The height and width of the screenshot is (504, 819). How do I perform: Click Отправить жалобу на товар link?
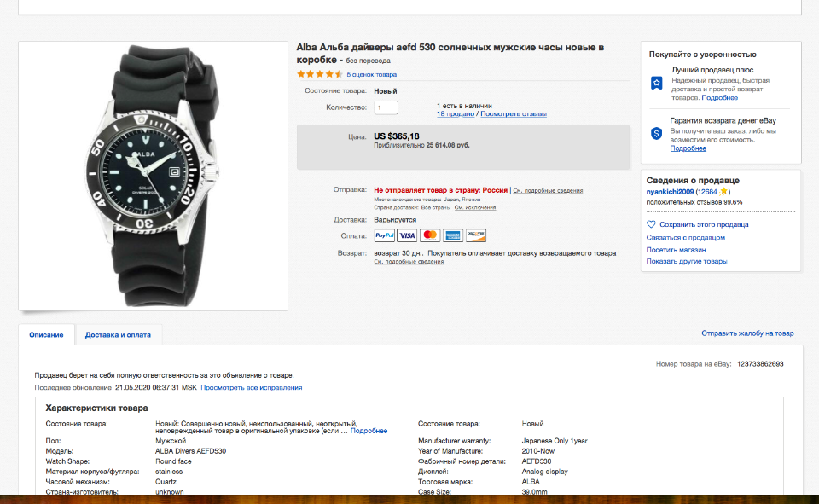tap(747, 333)
